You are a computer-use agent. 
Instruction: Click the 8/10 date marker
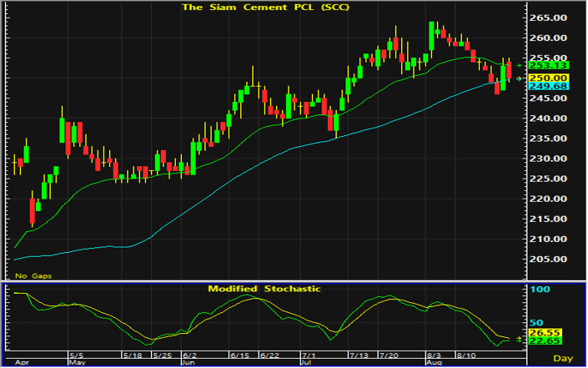(465, 355)
